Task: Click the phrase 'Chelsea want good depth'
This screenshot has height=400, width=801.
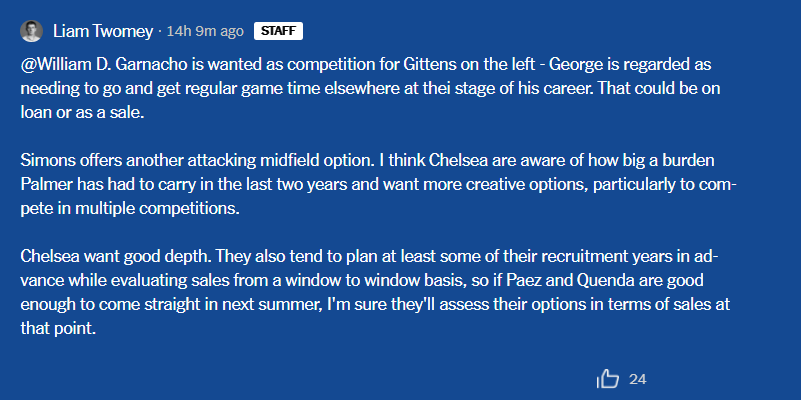Action: [x=114, y=257]
